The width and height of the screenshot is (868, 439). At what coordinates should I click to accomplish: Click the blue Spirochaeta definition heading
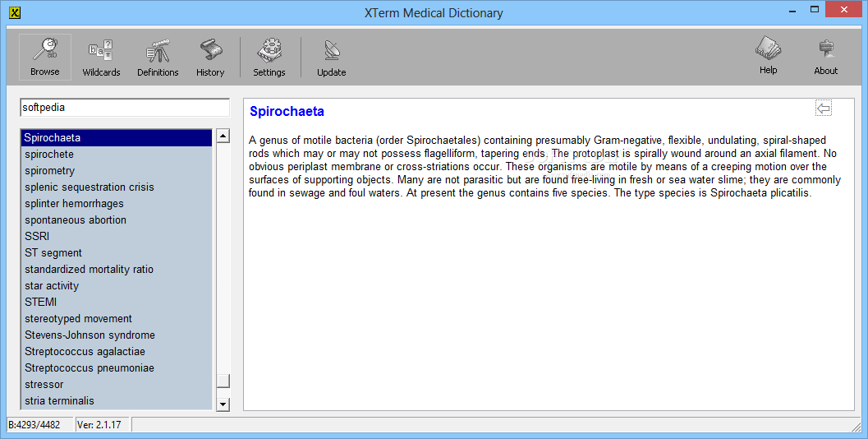coord(287,112)
